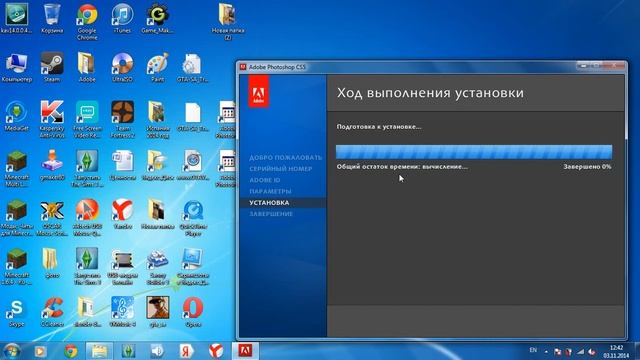This screenshot has height=360, width=640.
Task: Launch Free Screen Video Recorder shortcut
Action: tap(87, 120)
